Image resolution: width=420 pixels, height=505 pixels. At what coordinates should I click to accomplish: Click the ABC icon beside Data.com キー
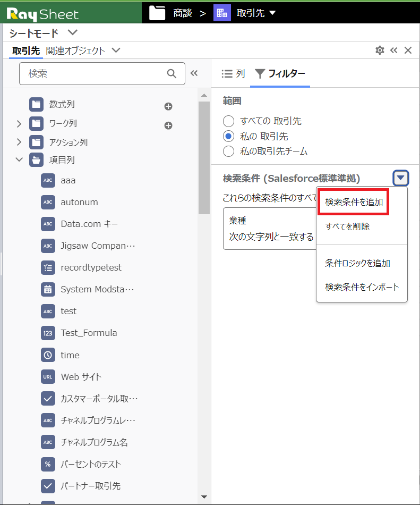[48, 224]
